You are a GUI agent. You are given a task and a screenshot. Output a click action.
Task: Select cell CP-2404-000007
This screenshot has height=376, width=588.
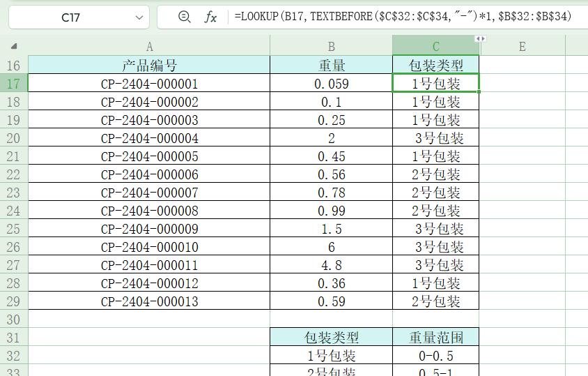tap(149, 193)
